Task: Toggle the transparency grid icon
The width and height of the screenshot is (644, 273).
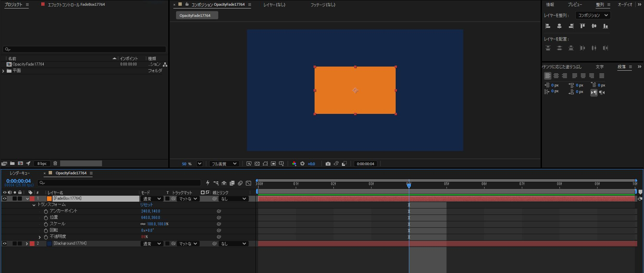Action: (257, 164)
